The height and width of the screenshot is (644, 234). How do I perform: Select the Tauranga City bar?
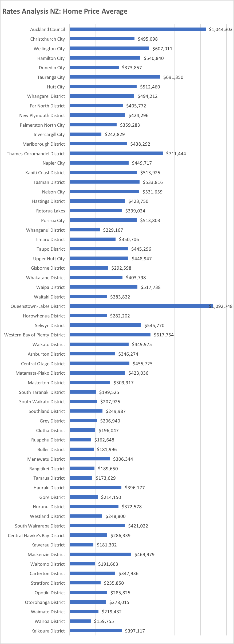click(115, 77)
